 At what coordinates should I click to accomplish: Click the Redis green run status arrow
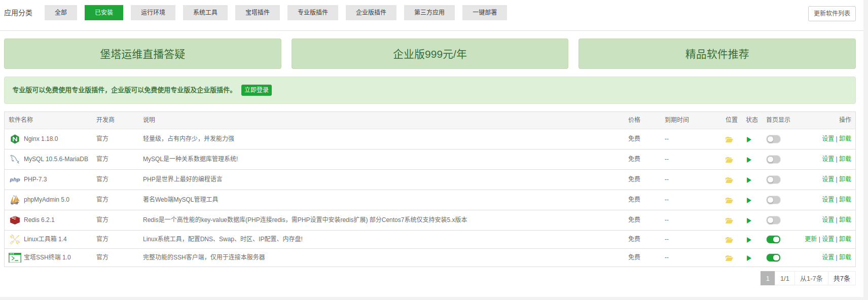(749, 220)
